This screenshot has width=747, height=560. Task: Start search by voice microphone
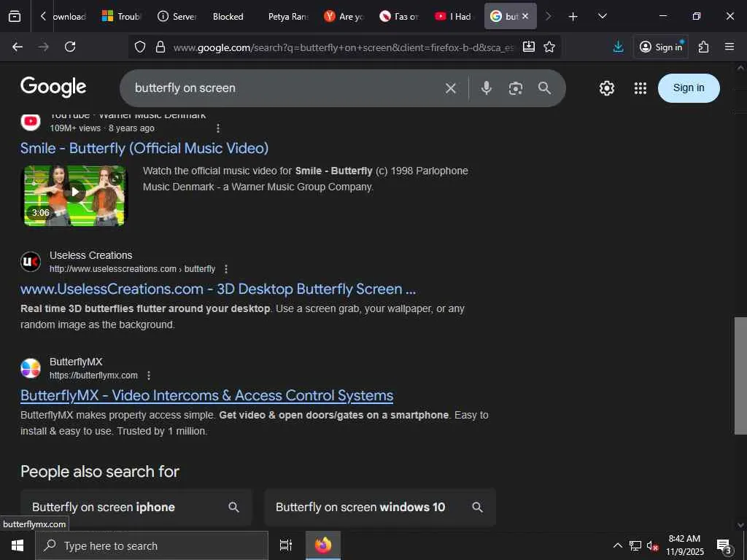(x=486, y=88)
